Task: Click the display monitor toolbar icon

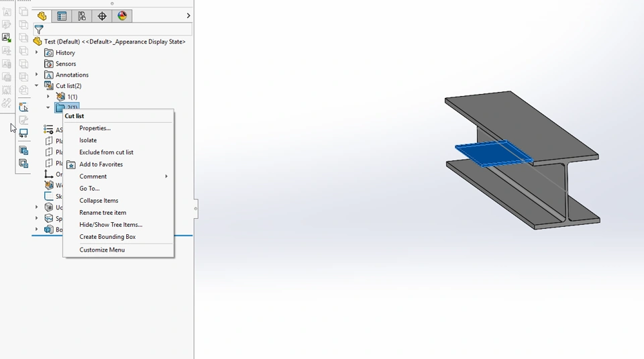Action: [23, 133]
